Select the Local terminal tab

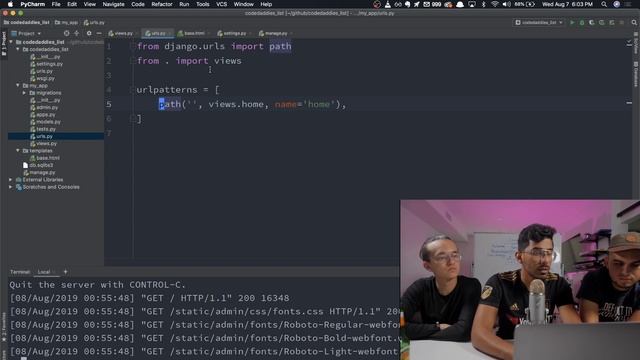click(44, 272)
